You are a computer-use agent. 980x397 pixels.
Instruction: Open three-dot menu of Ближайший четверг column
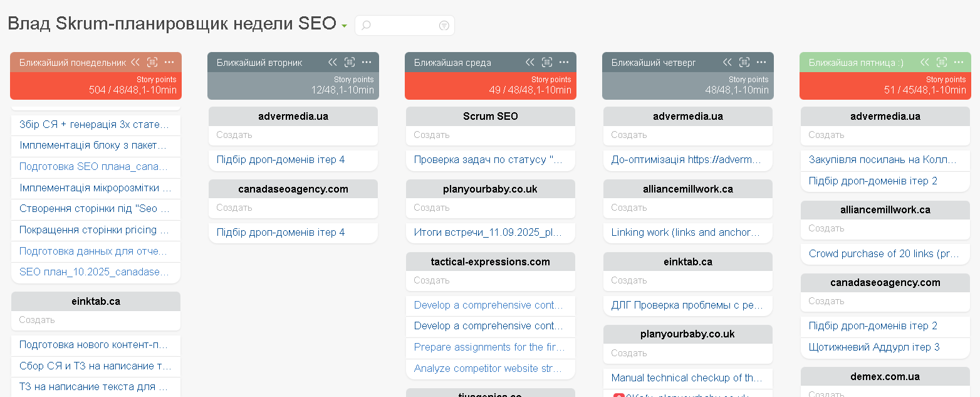761,62
